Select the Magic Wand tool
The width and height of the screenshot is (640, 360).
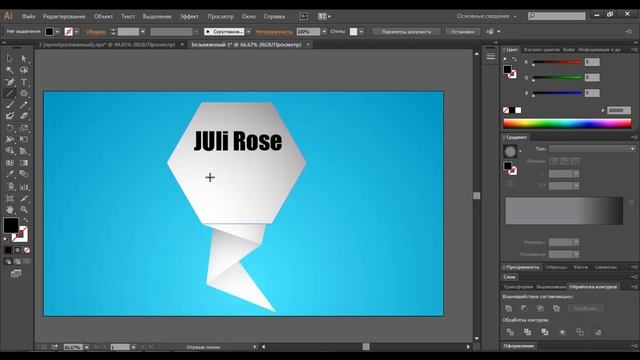pyautogui.click(x=9, y=70)
